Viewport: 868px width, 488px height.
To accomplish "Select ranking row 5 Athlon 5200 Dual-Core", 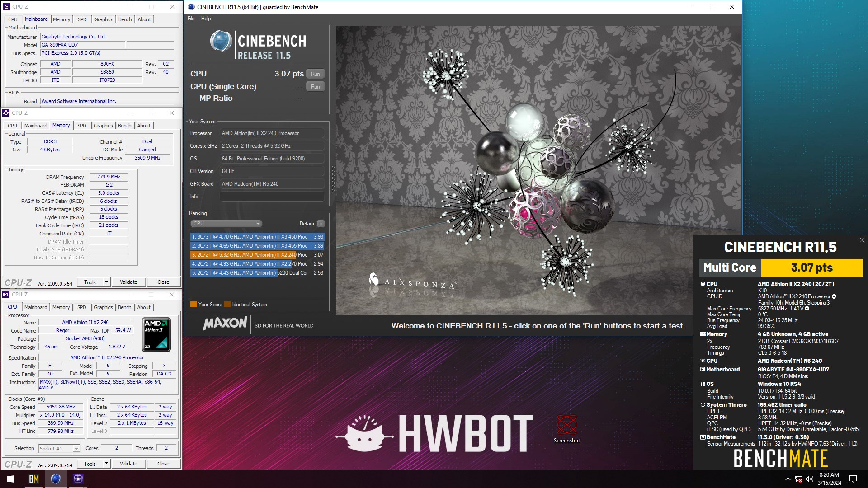I will click(x=257, y=273).
